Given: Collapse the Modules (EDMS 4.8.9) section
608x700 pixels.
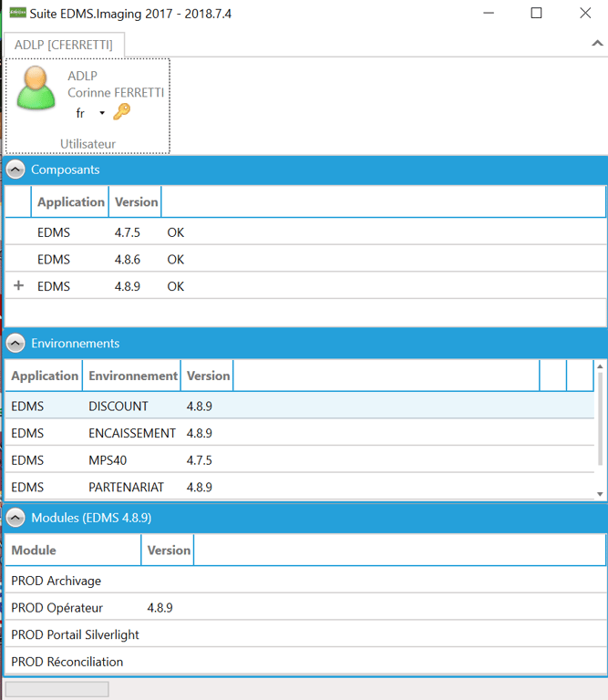Looking at the screenshot, I should [x=15, y=518].
